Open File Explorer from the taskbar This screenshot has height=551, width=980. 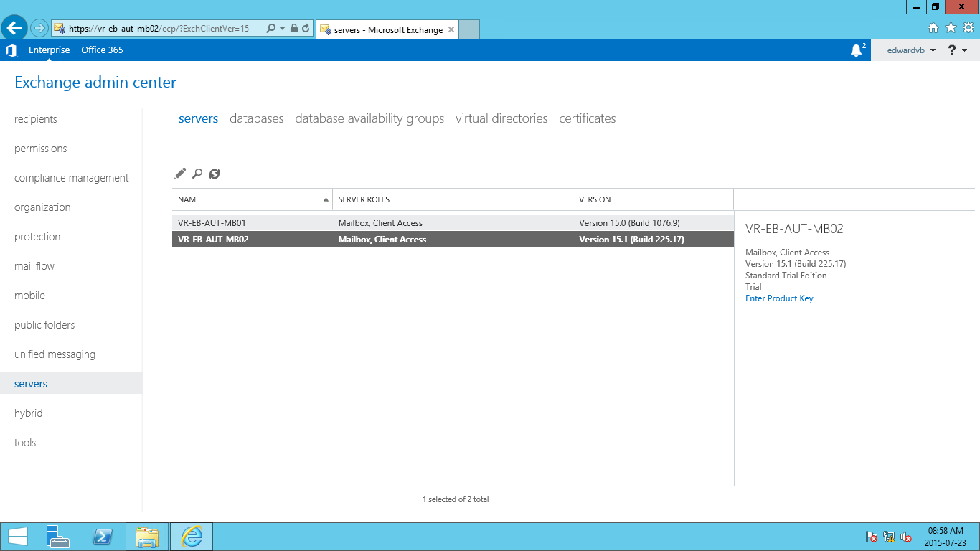(x=147, y=537)
